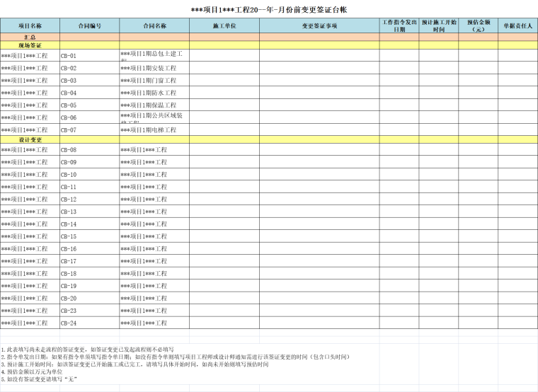The width and height of the screenshot is (538, 392).
Task: Click the 变更签证事项 column header
Action: pyautogui.click(x=319, y=25)
